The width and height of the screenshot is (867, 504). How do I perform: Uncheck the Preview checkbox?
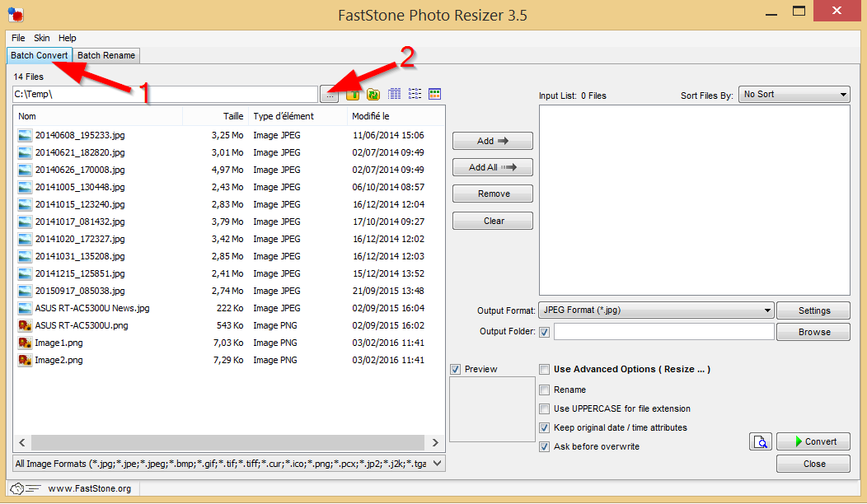456,369
